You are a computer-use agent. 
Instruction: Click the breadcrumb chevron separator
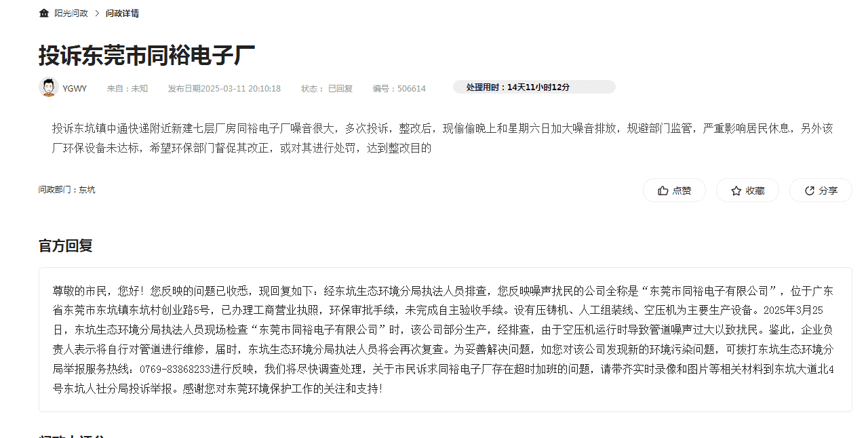pos(97,14)
